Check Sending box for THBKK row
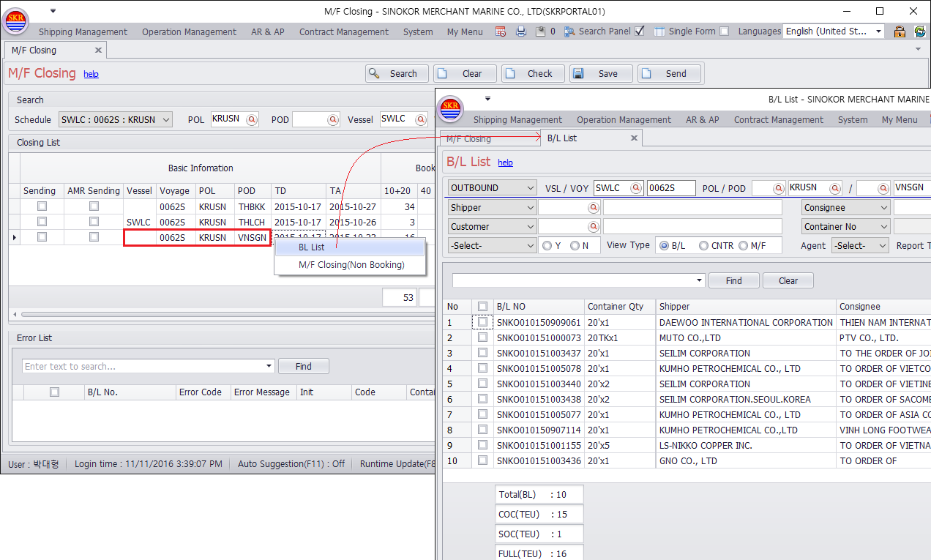Viewport: 931px width, 560px height. point(42,206)
